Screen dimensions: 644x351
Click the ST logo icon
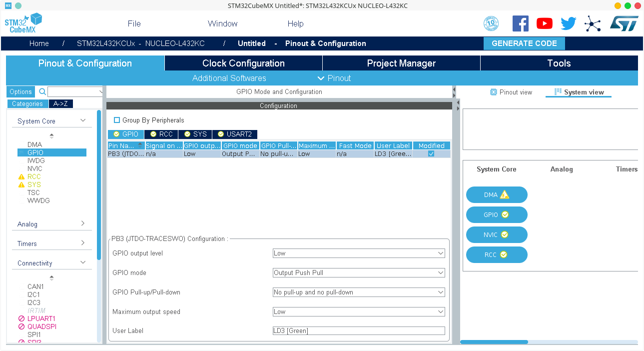click(x=624, y=23)
